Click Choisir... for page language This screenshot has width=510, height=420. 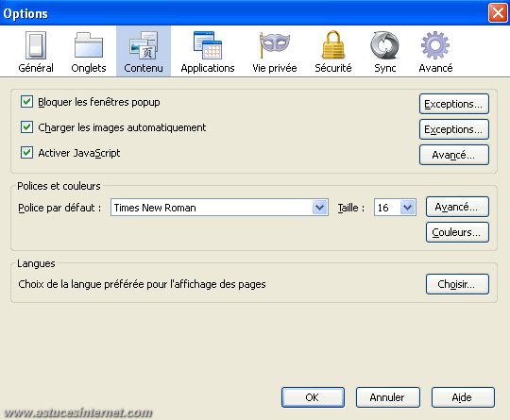tap(457, 284)
